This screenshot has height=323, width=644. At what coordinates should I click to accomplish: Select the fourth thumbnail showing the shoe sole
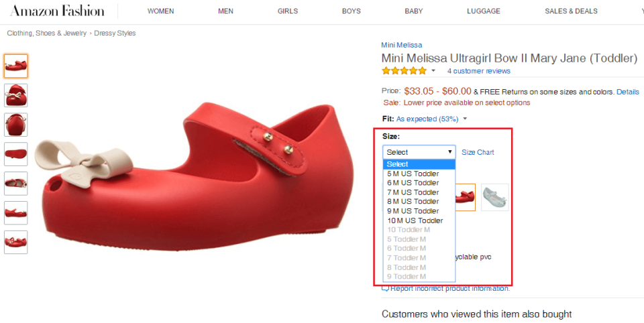(16, 154)
